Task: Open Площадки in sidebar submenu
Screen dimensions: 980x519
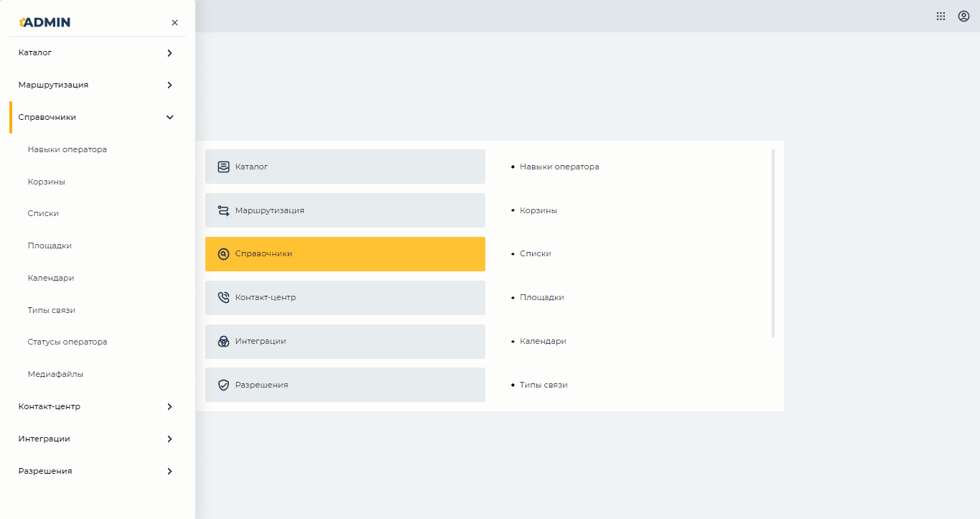Action: click(x=50, y=246)
